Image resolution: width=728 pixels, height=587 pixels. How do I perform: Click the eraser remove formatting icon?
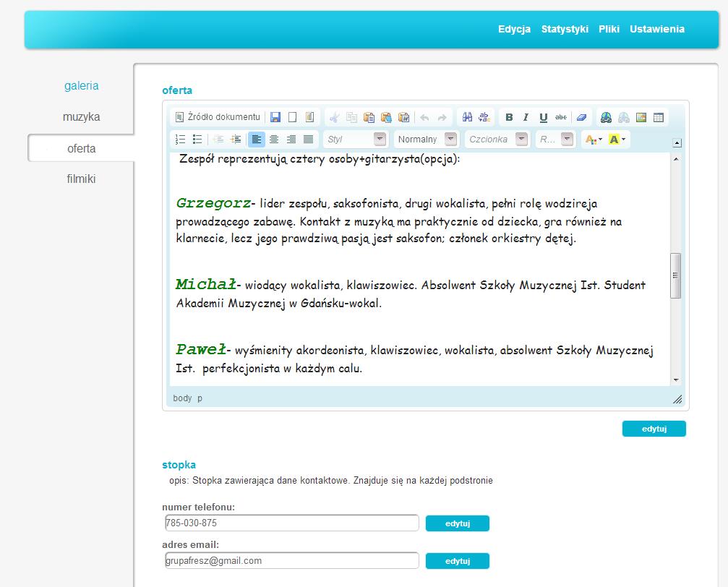coord(582,117)
